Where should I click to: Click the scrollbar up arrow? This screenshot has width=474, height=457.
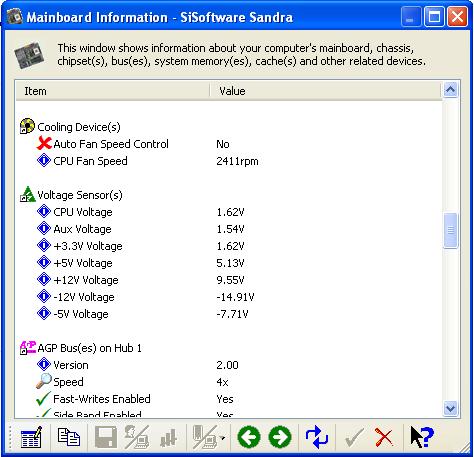coord(451,90)
